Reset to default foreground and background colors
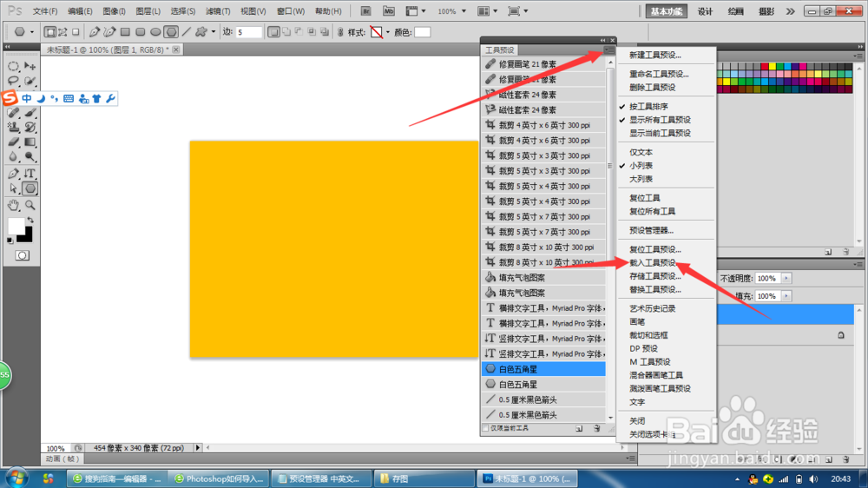Screen dimensions: 868x488 10,241
